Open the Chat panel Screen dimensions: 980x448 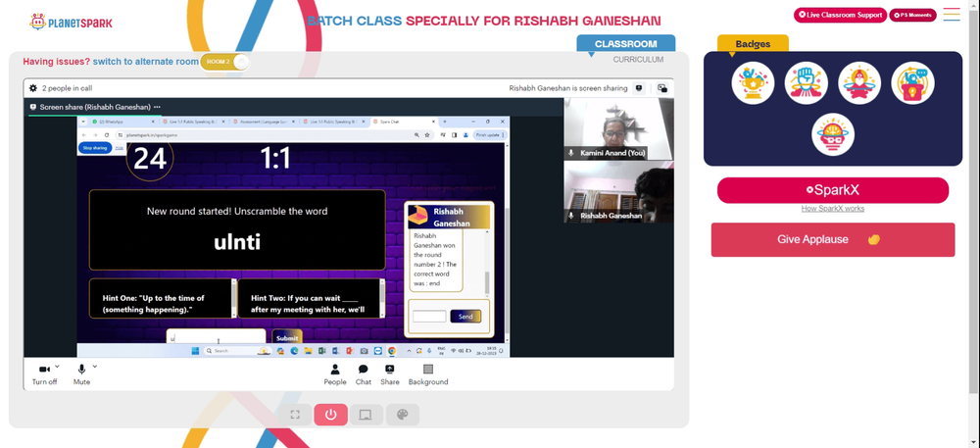pos(364,374)
